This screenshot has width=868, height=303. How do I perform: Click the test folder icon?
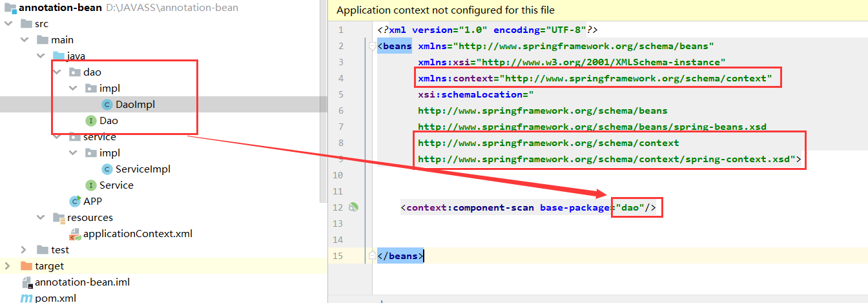(42, 250)
